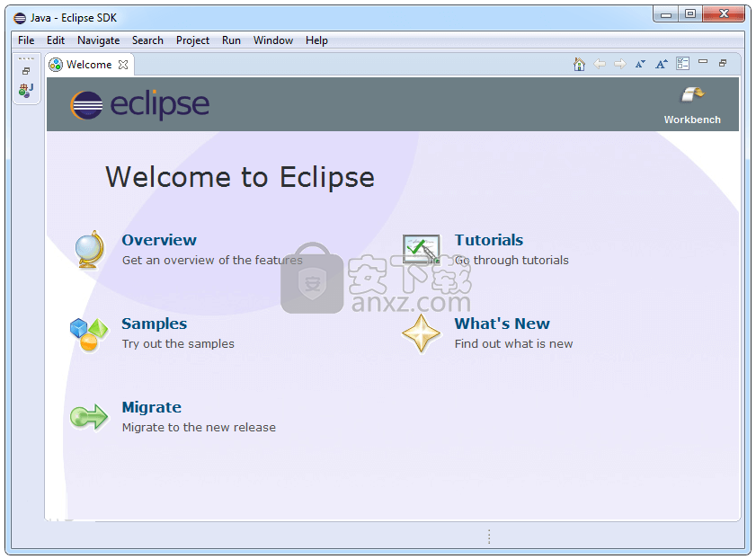Click the What's New star icon

[x=421, y=333]
